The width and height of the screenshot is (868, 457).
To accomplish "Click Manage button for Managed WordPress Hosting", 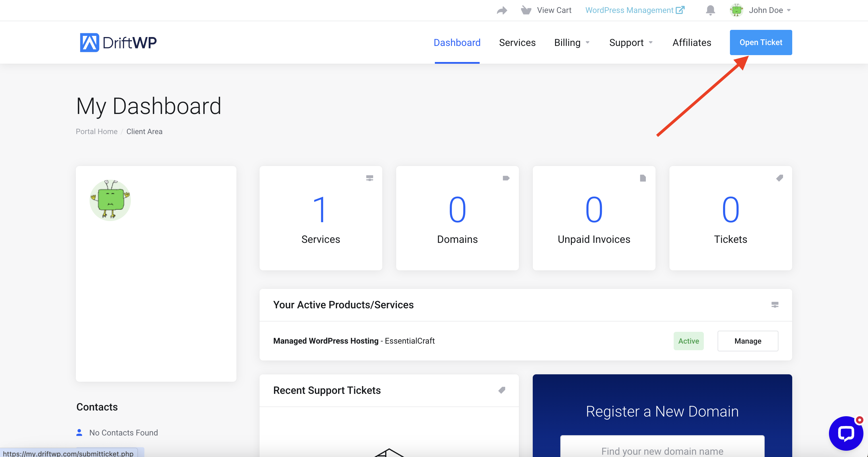I will pos(748,341).
